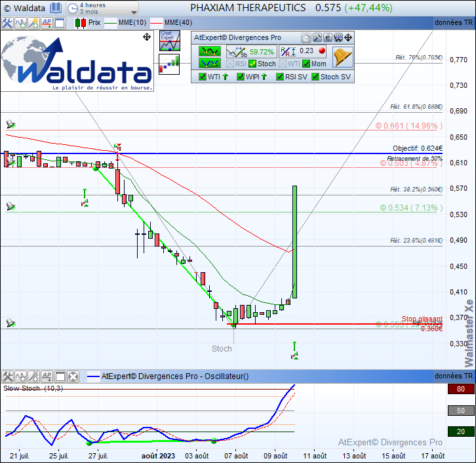Click the window layout icon in oscillator toolbar
The image size is (476, 463).
click(60, 377)
